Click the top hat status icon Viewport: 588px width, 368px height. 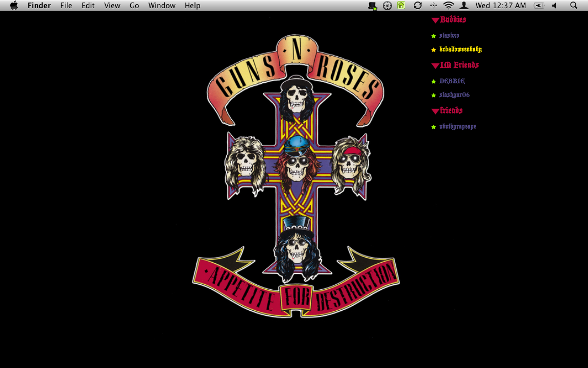pos(373,6)
